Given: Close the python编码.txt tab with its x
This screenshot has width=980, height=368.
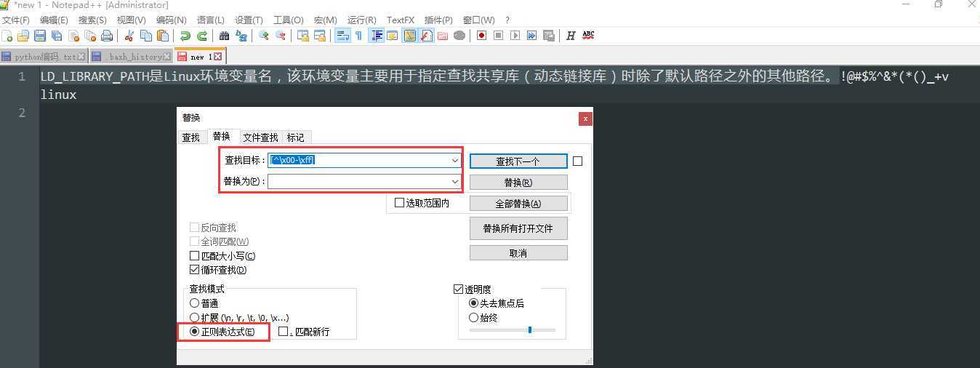Looking at the screenshot, I should [81, 57].
